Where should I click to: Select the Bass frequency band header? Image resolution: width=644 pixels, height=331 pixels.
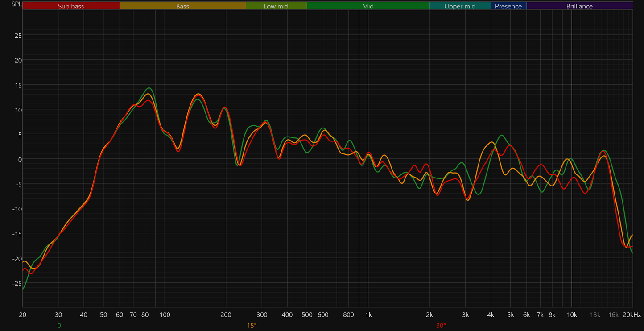pos(182,6)
